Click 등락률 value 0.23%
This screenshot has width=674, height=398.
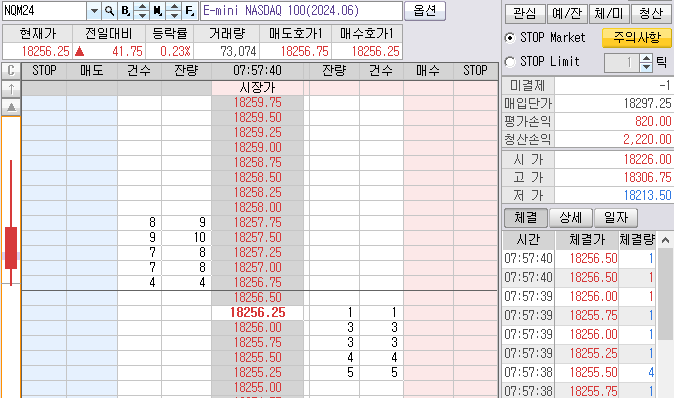coord(170,52)
